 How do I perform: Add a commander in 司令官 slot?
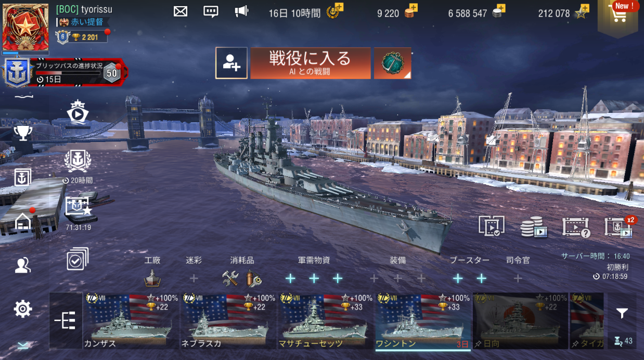pyautogui.click(x=518, y=279)
